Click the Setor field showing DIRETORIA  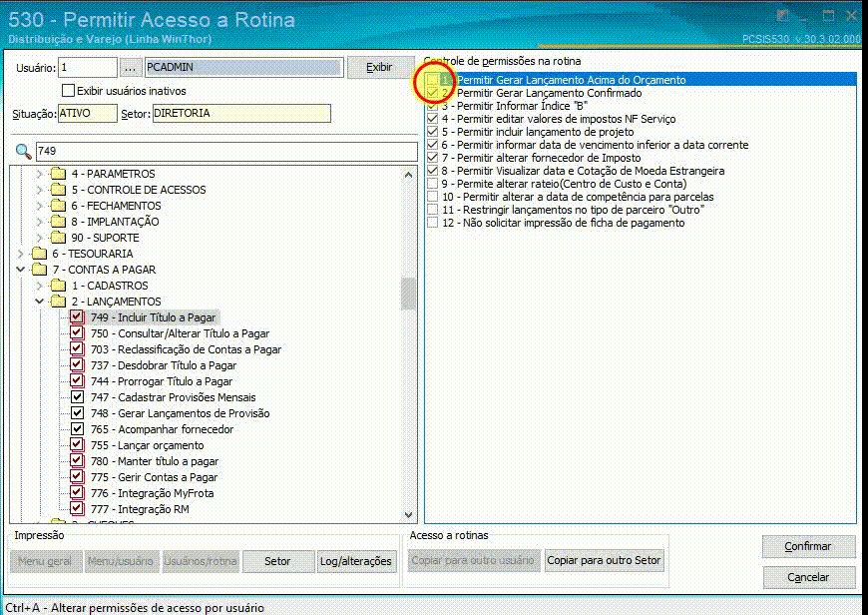(241, 113)
